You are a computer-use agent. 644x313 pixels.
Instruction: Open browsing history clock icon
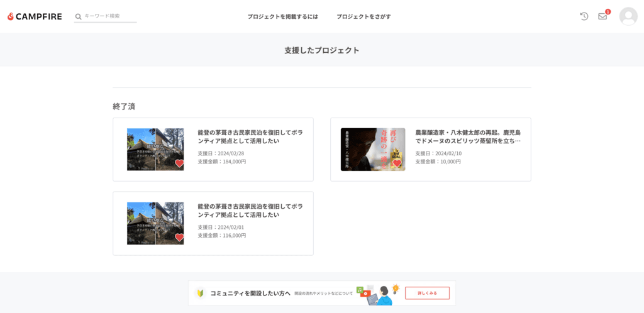tap(584, 16)
